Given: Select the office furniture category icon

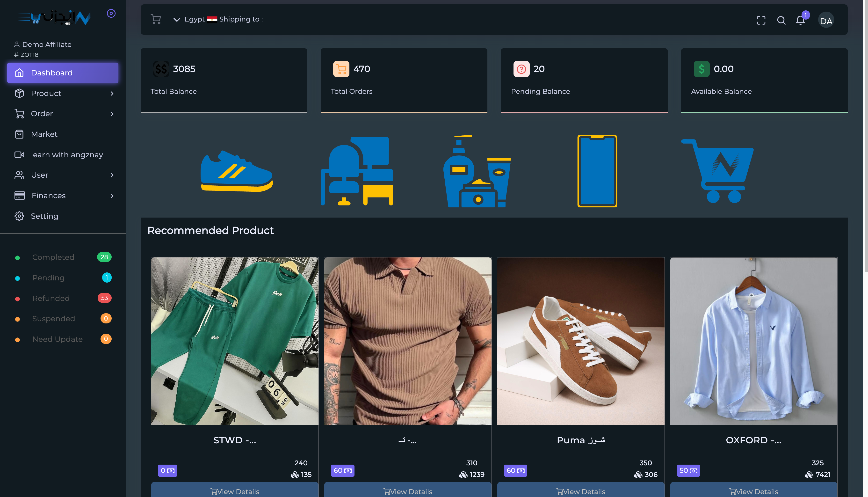Looking at the screenshot, I should click(x=357, y=171).
